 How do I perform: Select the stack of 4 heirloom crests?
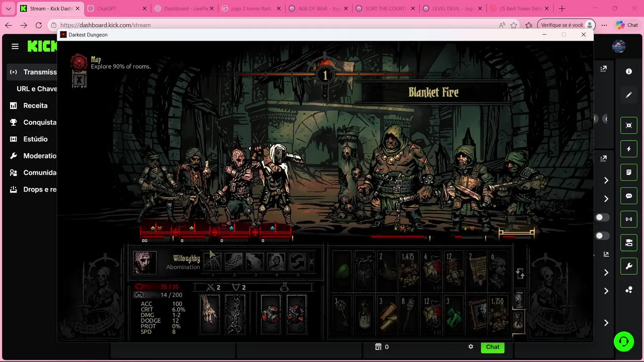coord(432,270)
